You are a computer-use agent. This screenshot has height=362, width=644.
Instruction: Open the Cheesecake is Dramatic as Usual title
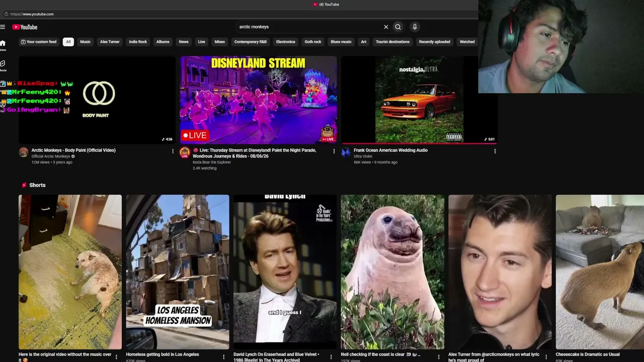point(588,354)
